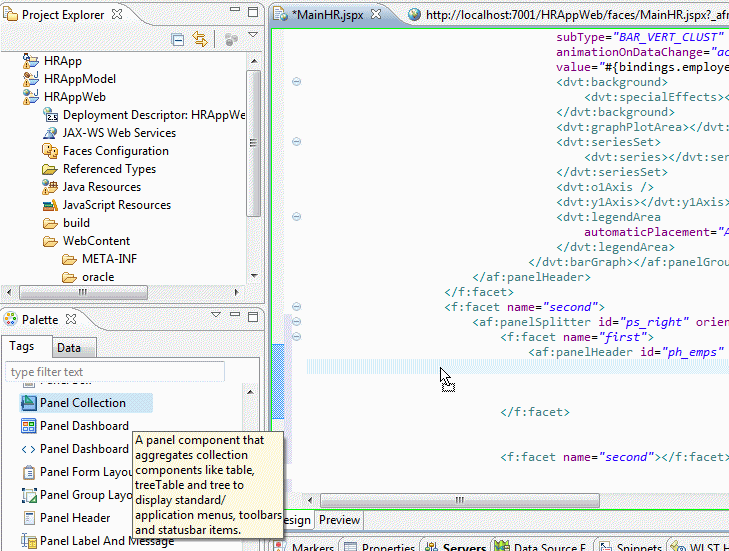Choose the Panel Header palette item

75,518
